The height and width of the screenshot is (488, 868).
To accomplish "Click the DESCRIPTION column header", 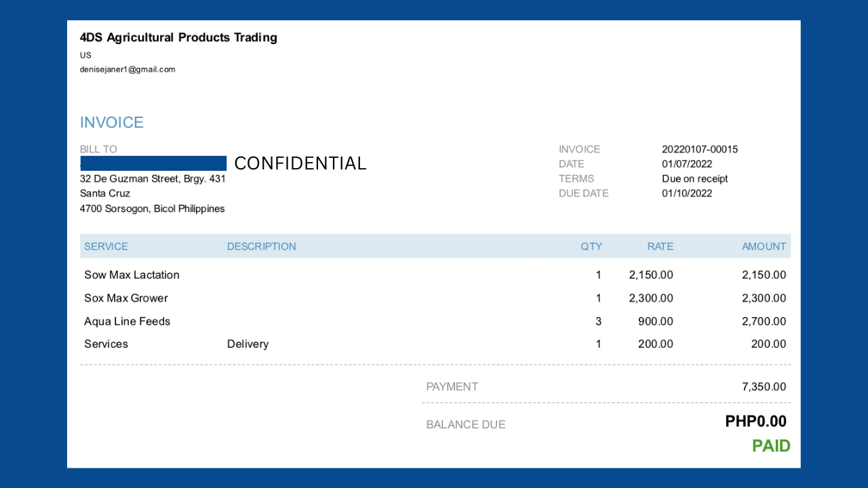I will pyautogui.click(x=261, y=247).
